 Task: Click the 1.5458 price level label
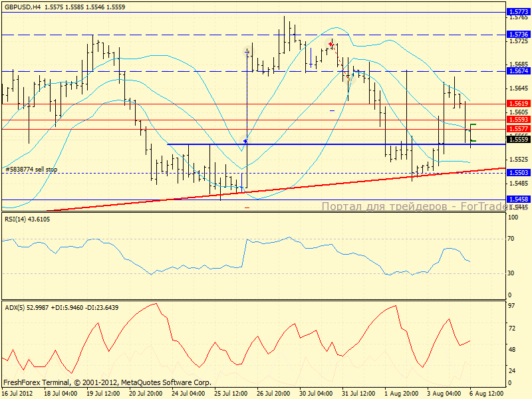(x=519, y=199)
